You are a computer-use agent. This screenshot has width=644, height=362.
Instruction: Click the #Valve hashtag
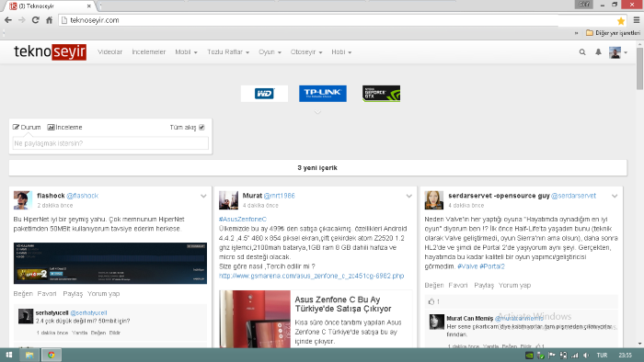pos(467,266)
